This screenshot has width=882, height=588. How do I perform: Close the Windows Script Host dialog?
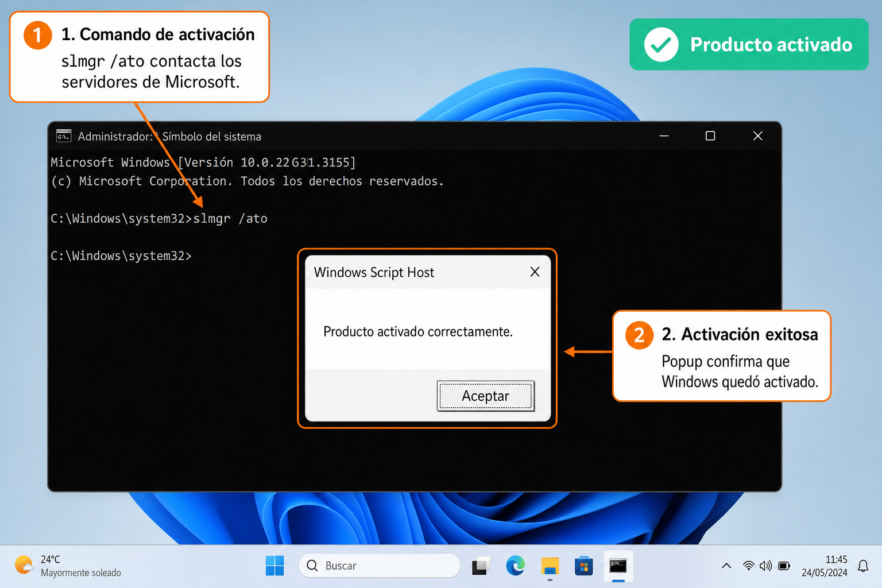tap(535, 272)
